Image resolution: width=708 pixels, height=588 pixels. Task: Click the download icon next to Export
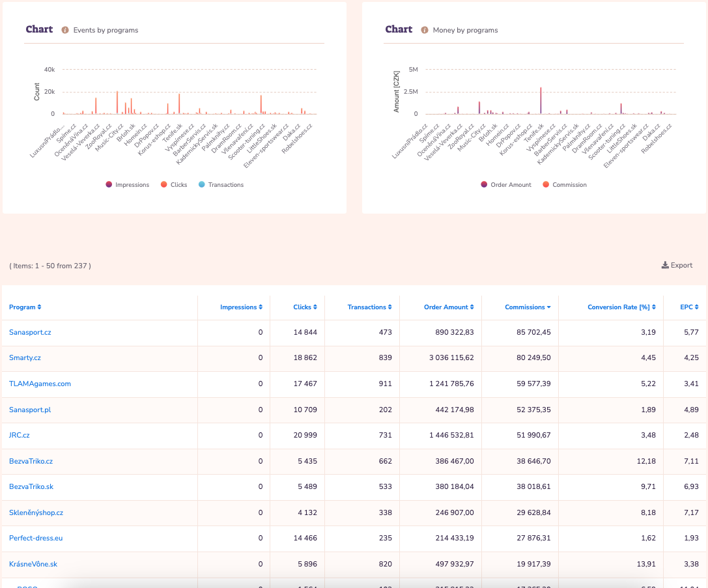(664, 265)
